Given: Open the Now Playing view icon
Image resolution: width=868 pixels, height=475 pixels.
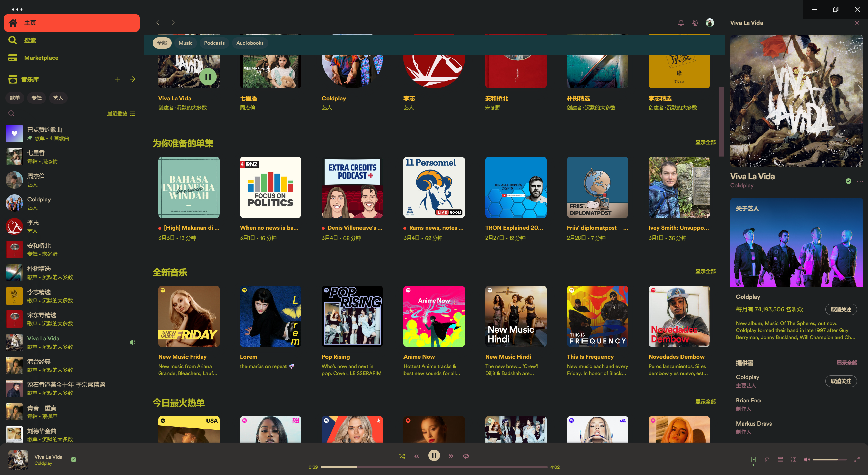Looking at the screenshot, I should click(753, 460).
